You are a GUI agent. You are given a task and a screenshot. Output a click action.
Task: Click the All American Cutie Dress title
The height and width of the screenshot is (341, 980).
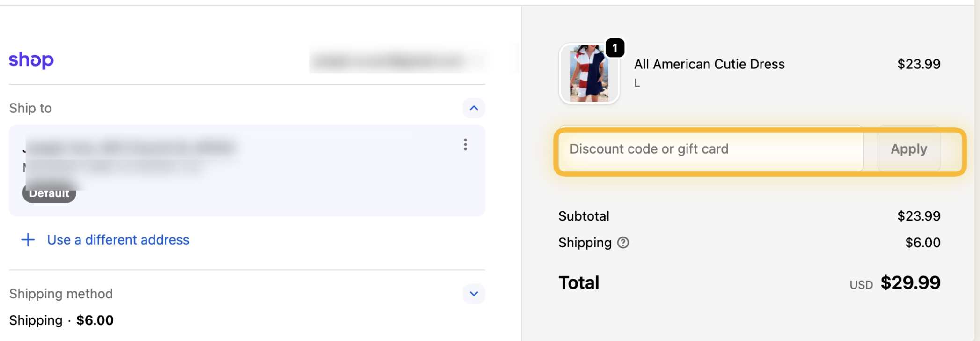[709, 64]
